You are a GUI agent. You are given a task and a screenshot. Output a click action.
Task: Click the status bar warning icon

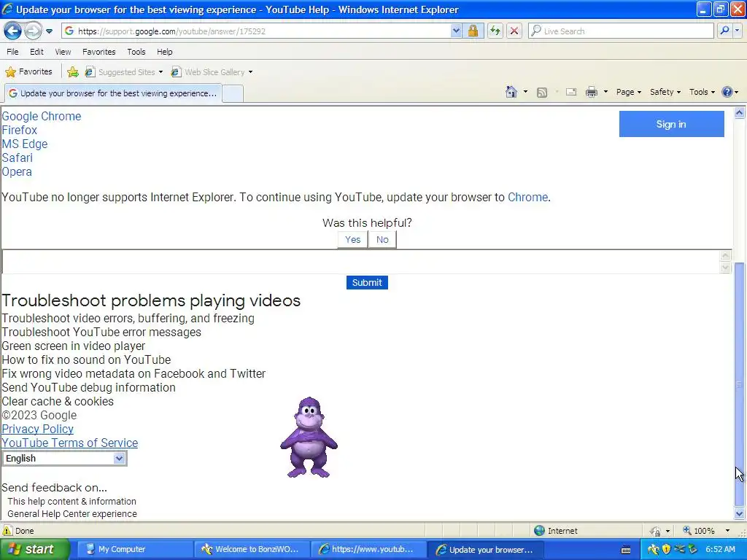coord(7,531)
